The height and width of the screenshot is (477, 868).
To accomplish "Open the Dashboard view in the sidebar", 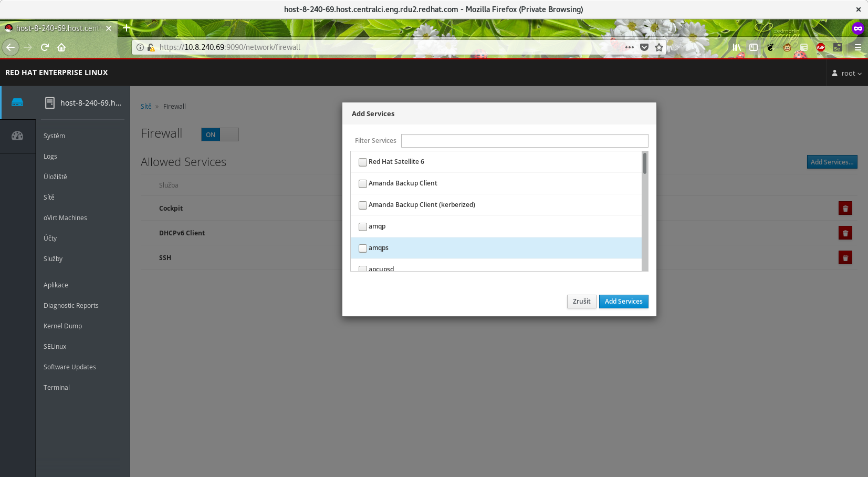I will 18,136.
